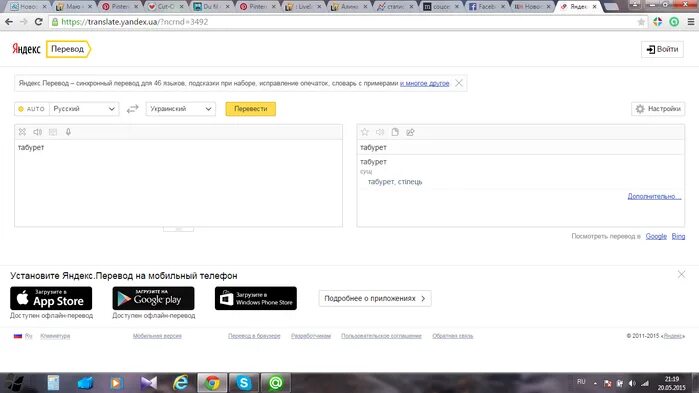This screenshot has height=393, width=699.
Task: Switch to the Facebook browser tab
Action: coord(486,7)
